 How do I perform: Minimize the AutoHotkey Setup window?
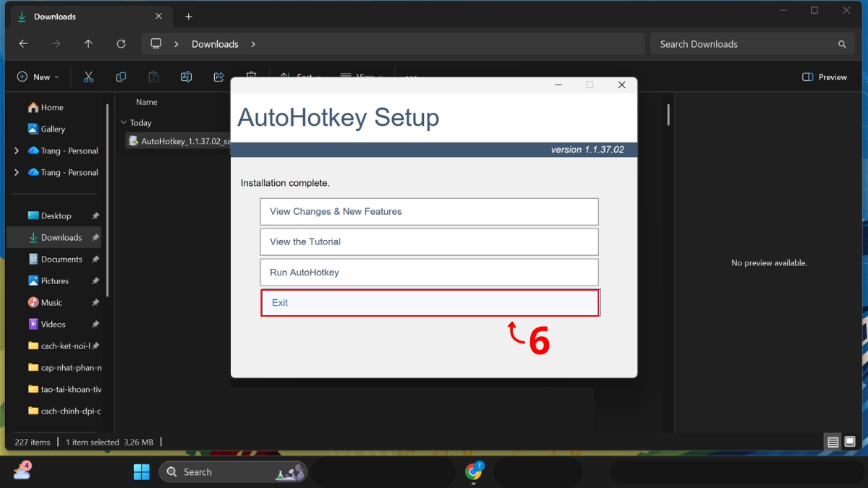pos(558,85)
